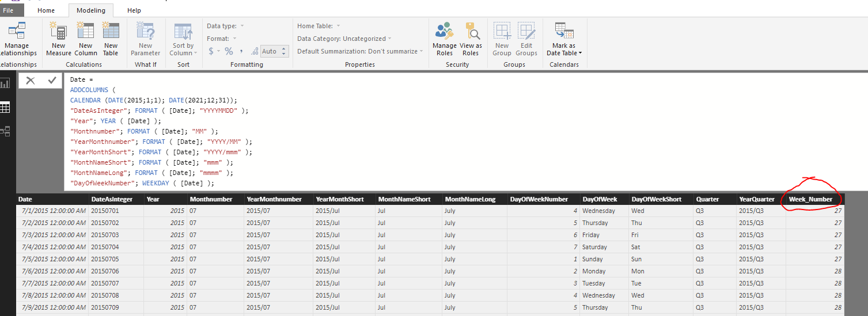The height and width of the screenshot is (316, 868).
Task: Open the currency symbol dropdown arrow
Action: pyautogui.click(x=218, y=51)
